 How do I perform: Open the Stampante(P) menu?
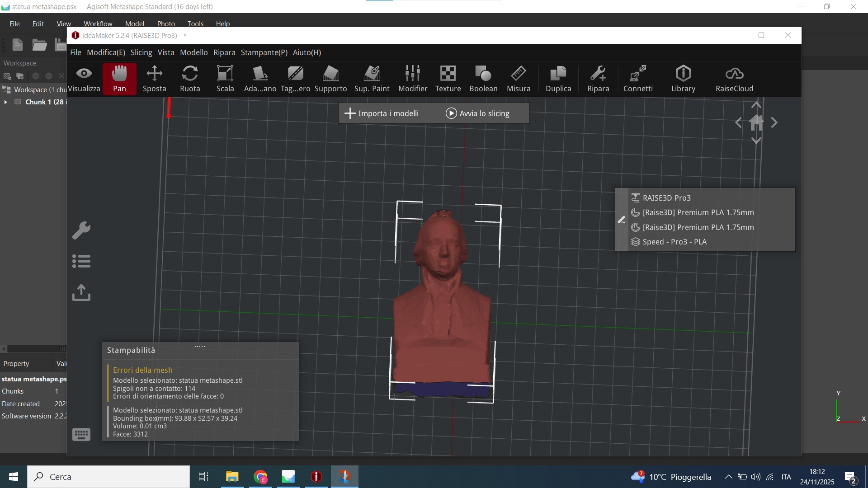(x=264, y=52)
